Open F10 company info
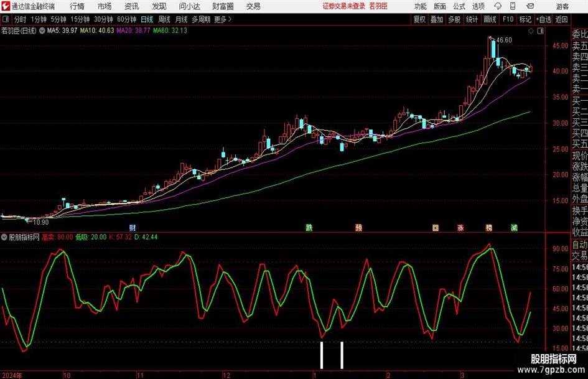588x379 pixels. click(x=508, y=19)
